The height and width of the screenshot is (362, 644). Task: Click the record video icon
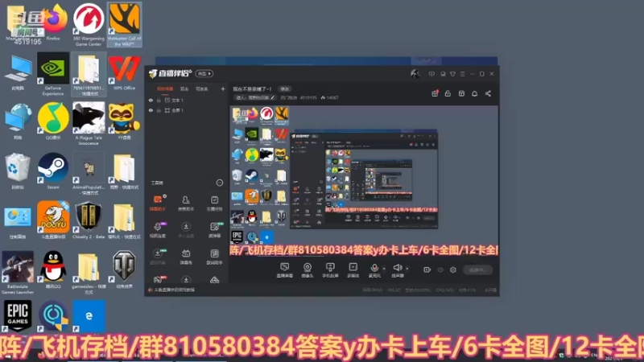[x=427, y=269]
